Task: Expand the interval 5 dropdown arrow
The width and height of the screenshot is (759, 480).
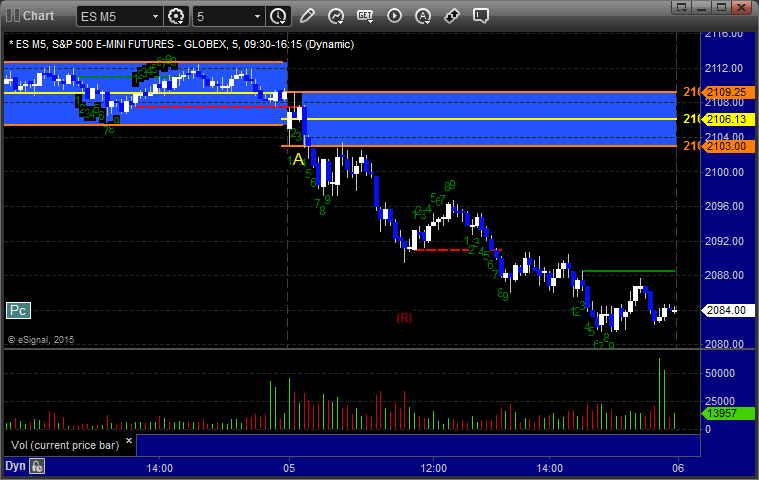Action: 258,16
